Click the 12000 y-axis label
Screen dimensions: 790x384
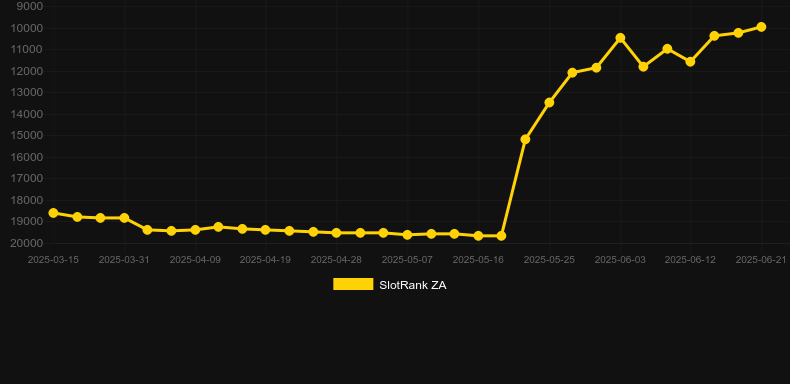pos(27,71)
